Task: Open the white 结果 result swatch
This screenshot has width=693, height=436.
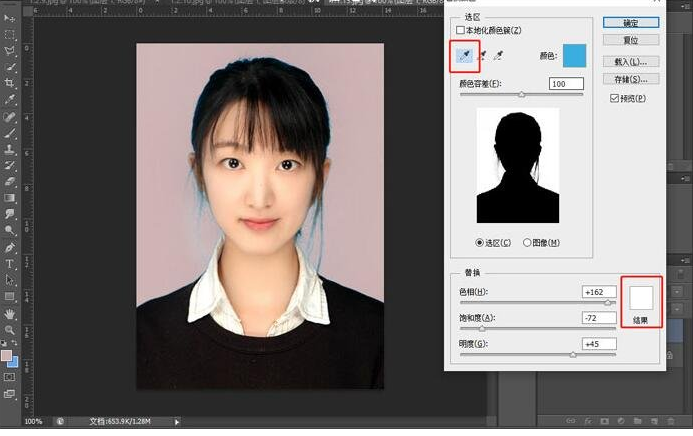Action: point(640,297)
